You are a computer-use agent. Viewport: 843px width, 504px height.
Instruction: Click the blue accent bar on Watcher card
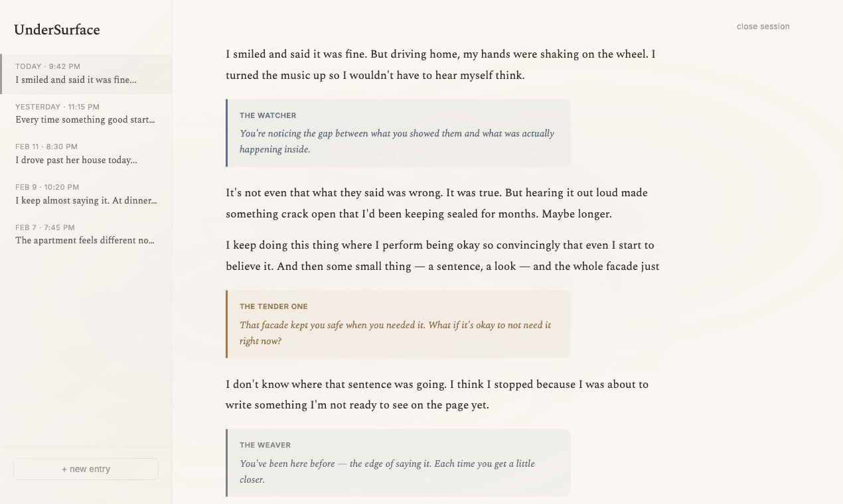(227, 133)
